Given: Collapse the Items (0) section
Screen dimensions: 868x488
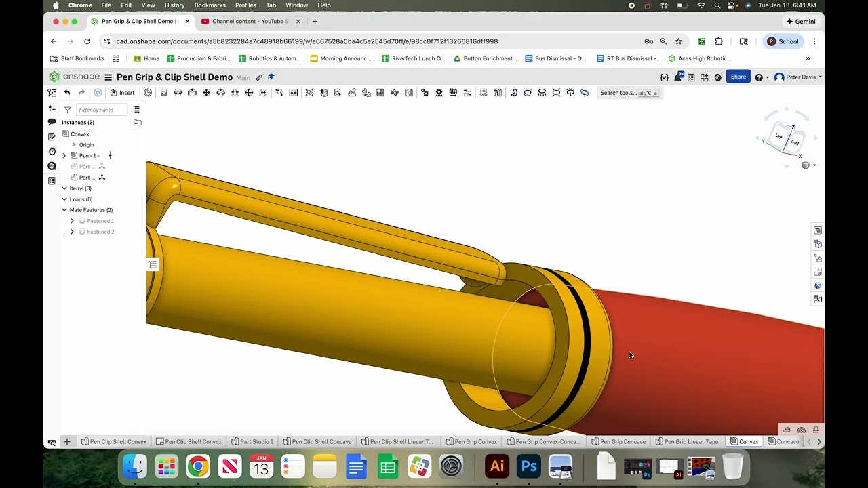Looking at the screenshot, I should [x=64, y=188].
